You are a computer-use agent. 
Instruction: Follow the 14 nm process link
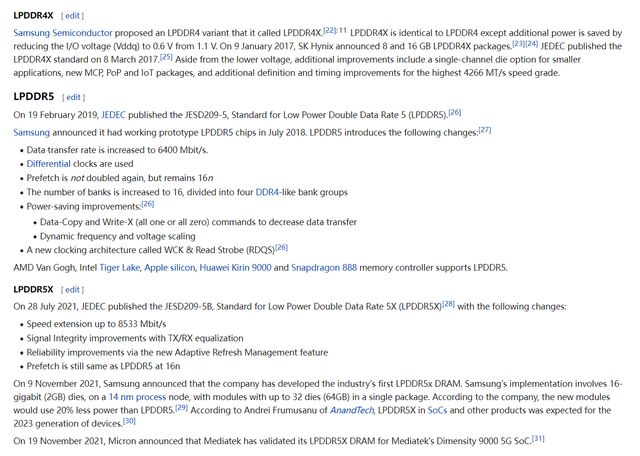click(x=137, y=397)
